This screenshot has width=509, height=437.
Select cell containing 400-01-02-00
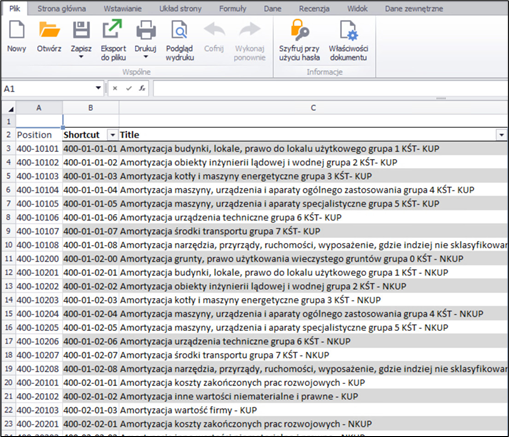point(90,259)
